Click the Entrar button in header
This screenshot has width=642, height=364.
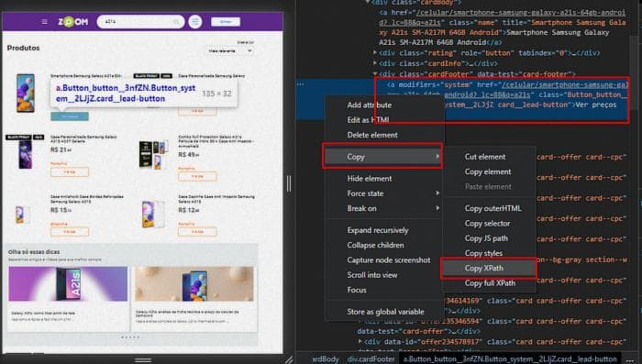[226, 22]
